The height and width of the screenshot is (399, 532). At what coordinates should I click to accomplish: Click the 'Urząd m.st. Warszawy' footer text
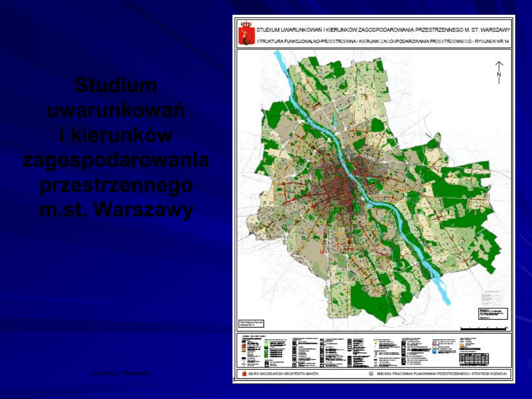point(120,373)
